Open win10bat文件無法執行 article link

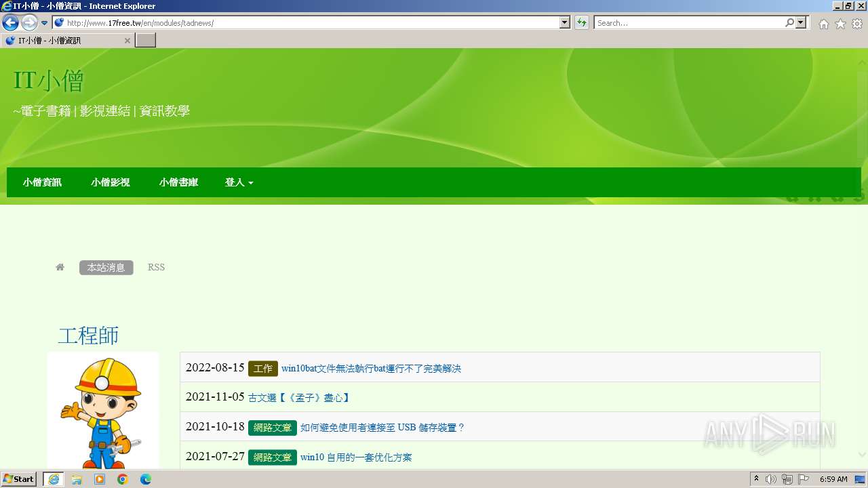(371, 369)
